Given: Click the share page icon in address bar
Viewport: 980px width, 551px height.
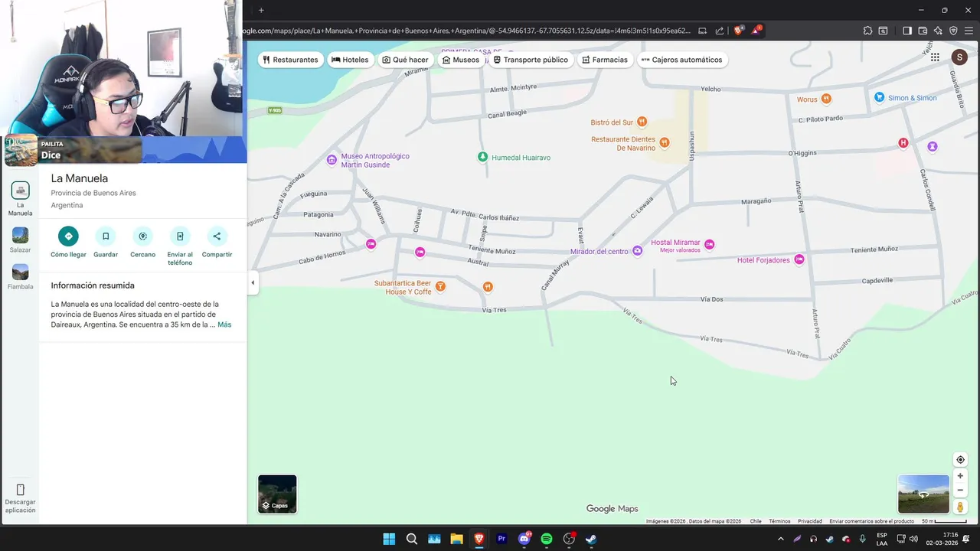Looking at the screenshot, I should (720, 31).
